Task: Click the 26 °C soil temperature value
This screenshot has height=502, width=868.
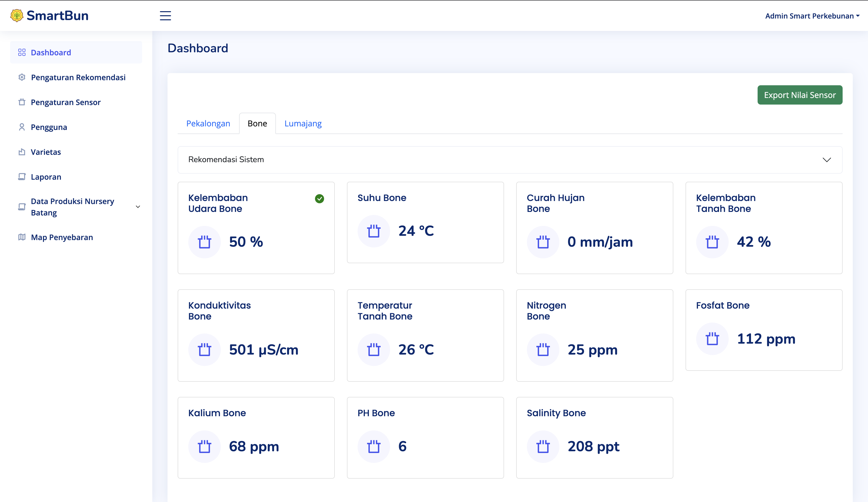Action: [416, 350]
